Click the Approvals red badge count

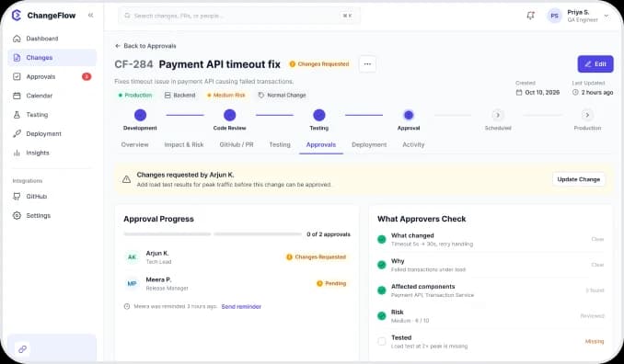[87, 76]
